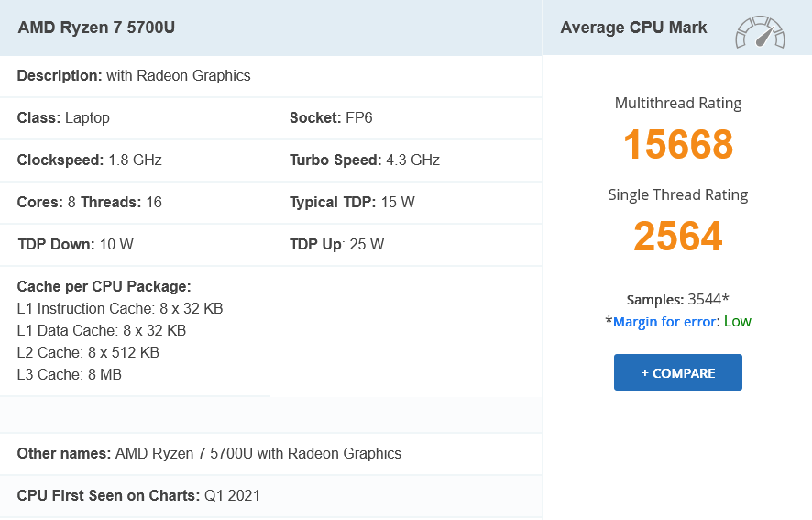The height and width of the screenshot is (520, 812).
Task: Select the Other names row
Action: [209, 453]
